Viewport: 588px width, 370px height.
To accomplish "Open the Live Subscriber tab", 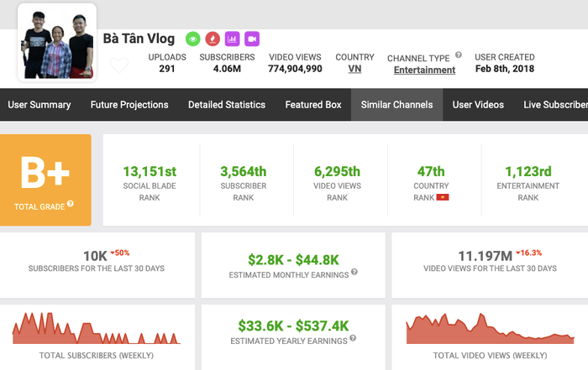I will coord(555,105).
